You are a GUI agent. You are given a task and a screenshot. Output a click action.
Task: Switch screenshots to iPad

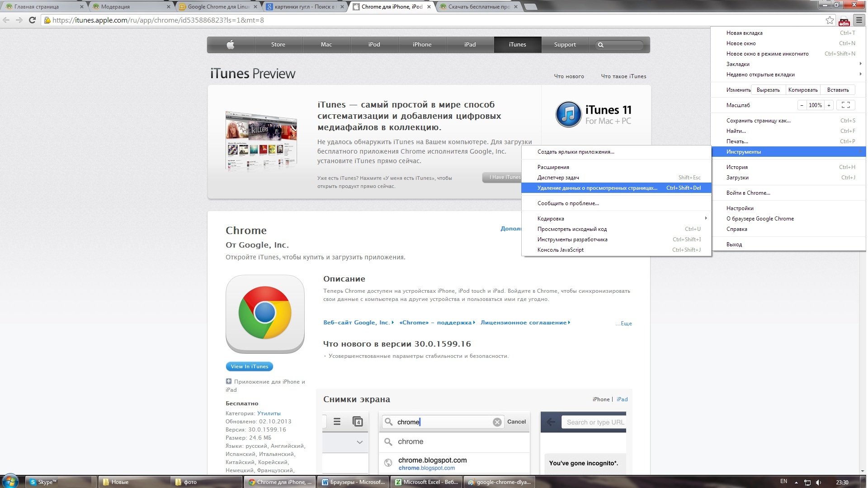click(622, 399)
